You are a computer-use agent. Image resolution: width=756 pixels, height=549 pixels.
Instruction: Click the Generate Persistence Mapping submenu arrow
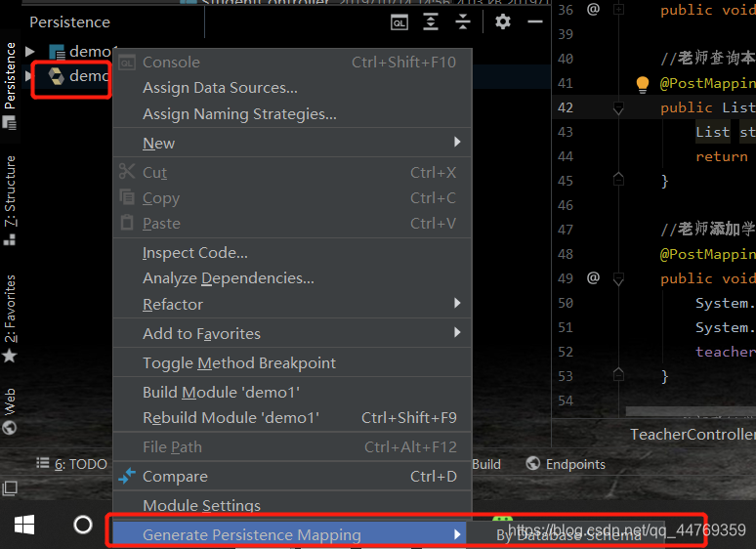457,534
